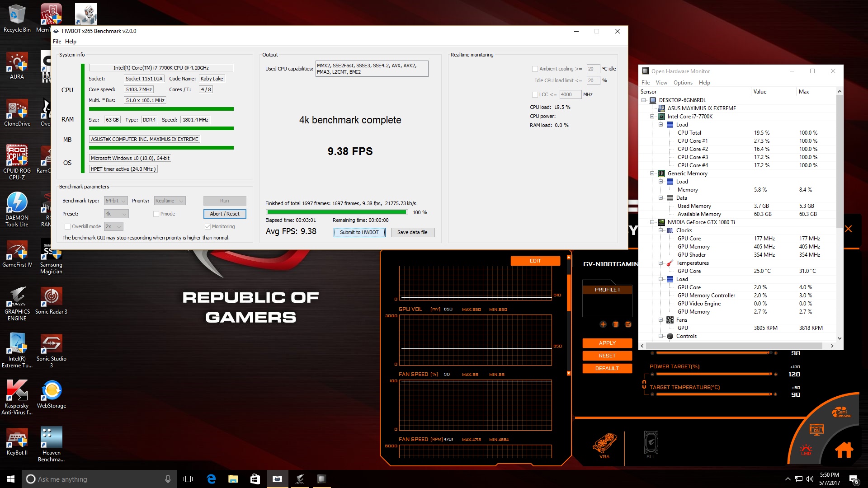
Task: Click the orange DEFAULT button
Action: click(607, 368)
